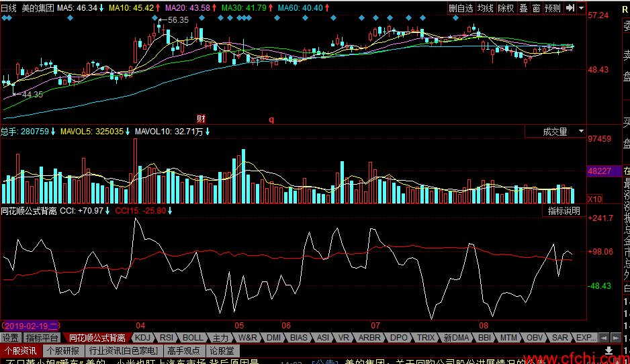
Task: Open the 行业资讯[白色家电] tab
Action: click(124, 351)
